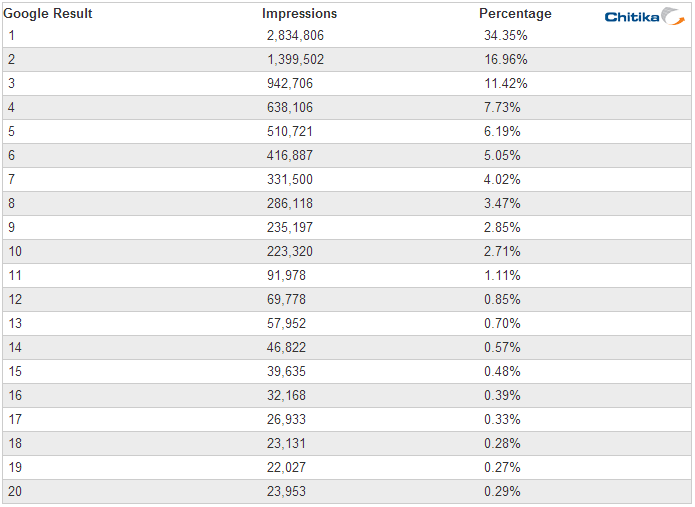Click the 5.05% percentage cell
The width and height of the screenshot is (695, 507).
coord(503,156)
